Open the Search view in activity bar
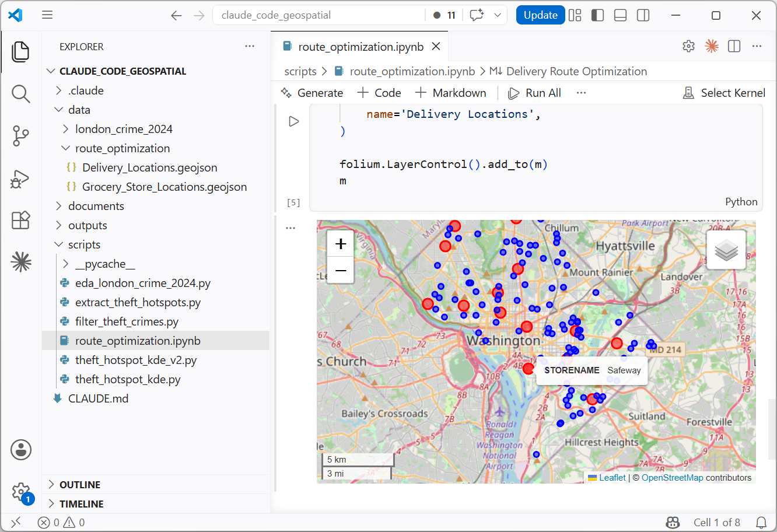The image size is (777, 532). click(x=21, y=93)
